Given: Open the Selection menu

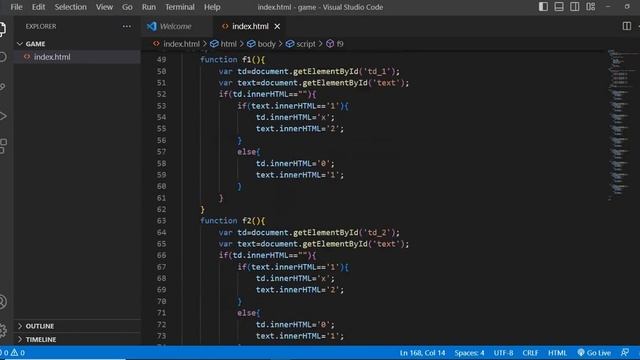Looking at the screenshot, I should click(x=71, y=7).
